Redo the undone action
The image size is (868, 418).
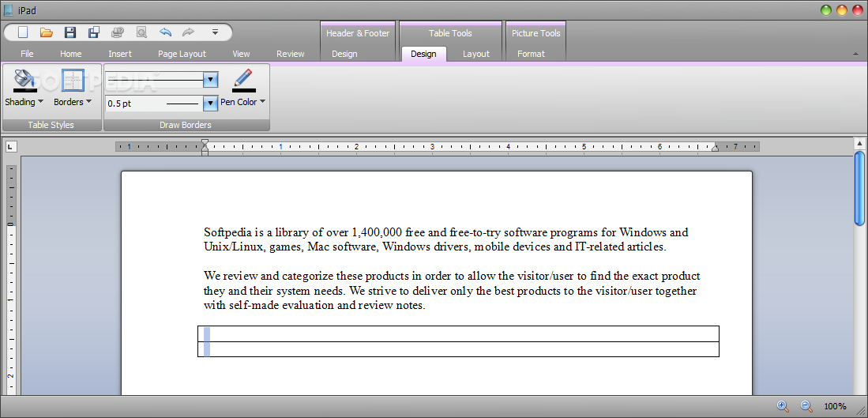[x=188, y=32]
